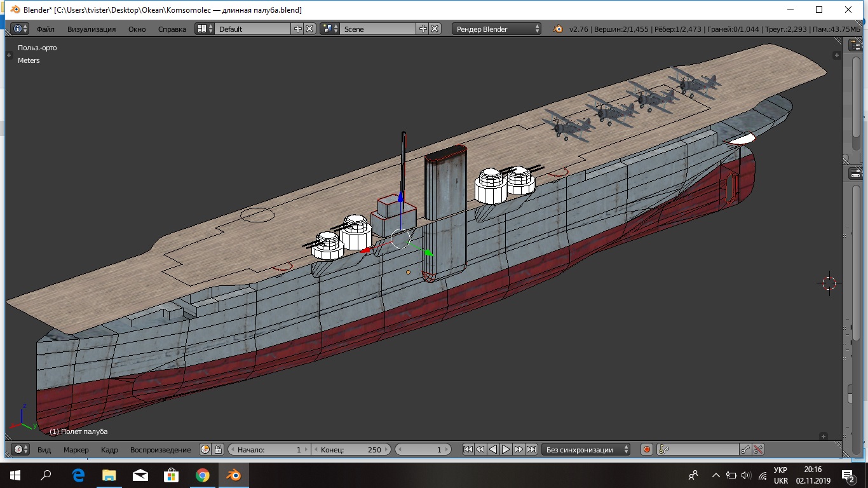Click the properties editor type icon
The width and height of the screenshot is (868, 488).
click(x=855, y=173)
